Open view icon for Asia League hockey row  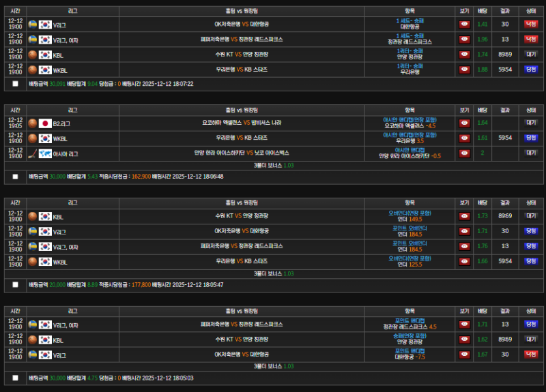[x=464, y=153]
